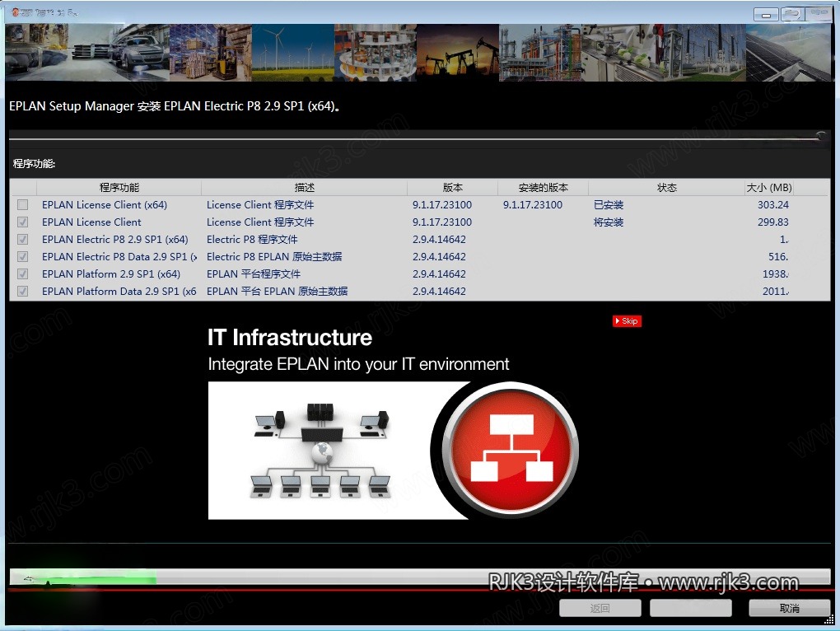The width and height of the screenshot is (840, 631).
Task: Click the red network hierarchy icon
Action: [x=511, y=450]
